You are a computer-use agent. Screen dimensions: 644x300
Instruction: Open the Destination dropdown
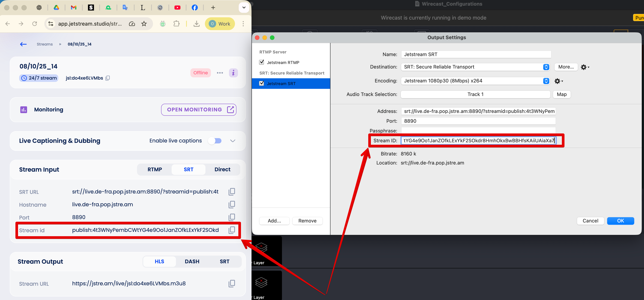click(475, 67)
